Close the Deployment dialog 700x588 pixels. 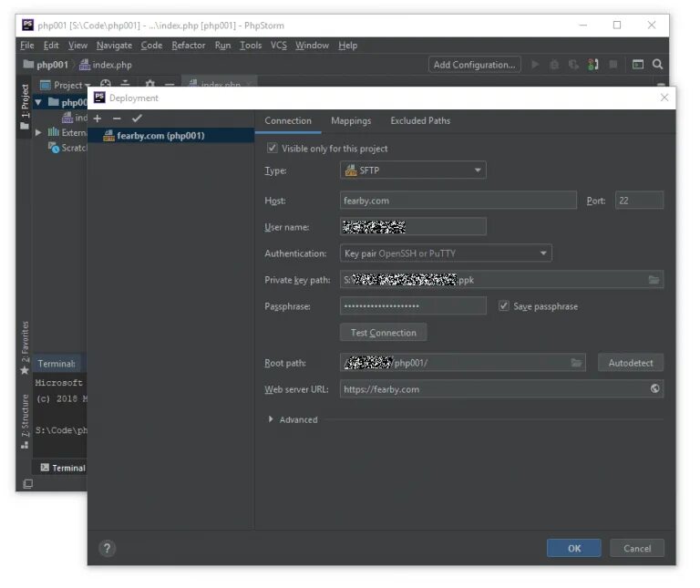point(664,98)
